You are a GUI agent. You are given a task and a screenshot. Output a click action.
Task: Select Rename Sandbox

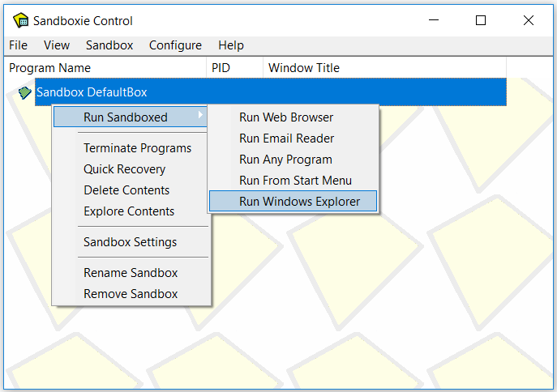coord(131,273)
